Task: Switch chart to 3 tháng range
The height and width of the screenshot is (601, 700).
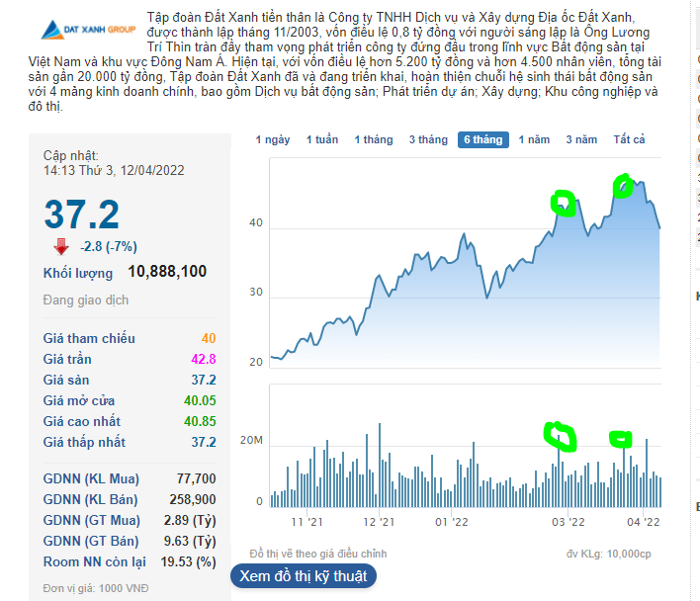Action: click(x=428, y=139)
